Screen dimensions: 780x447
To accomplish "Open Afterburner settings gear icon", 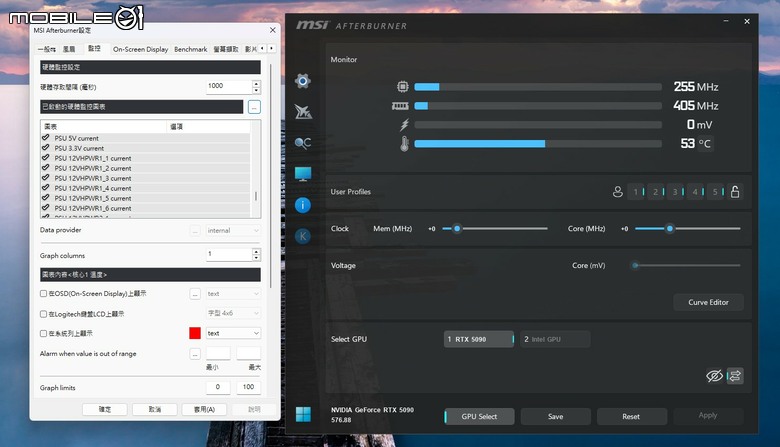I will 302,81.
